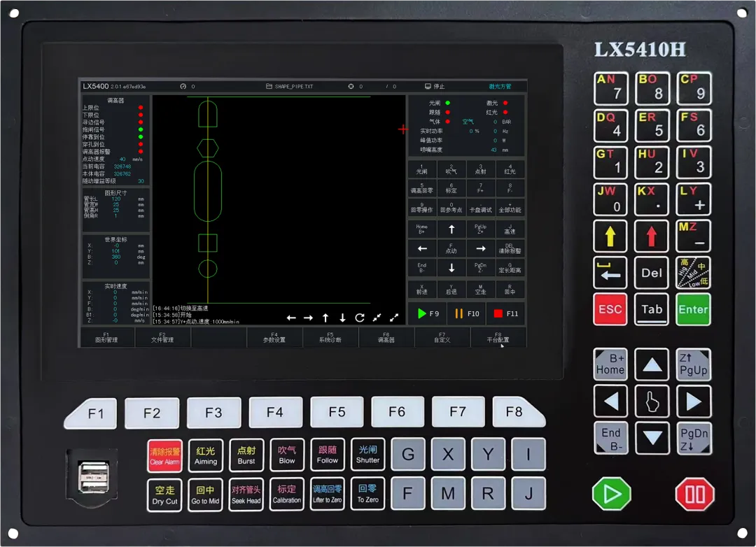Viewport: 756px width, 547px height.
Task: Tap the hand-pointer jog key between the arrow keys
Action: click(x=652, y=401)
